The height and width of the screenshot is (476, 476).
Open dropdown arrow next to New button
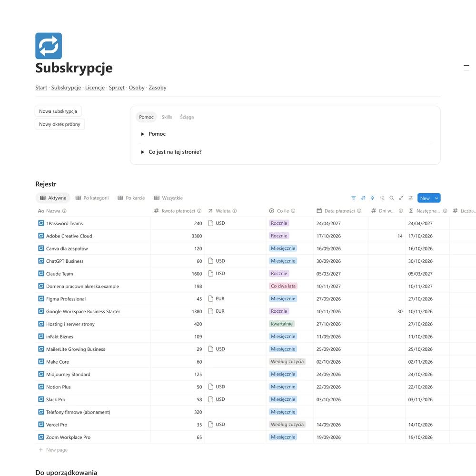tap(436, 198)
